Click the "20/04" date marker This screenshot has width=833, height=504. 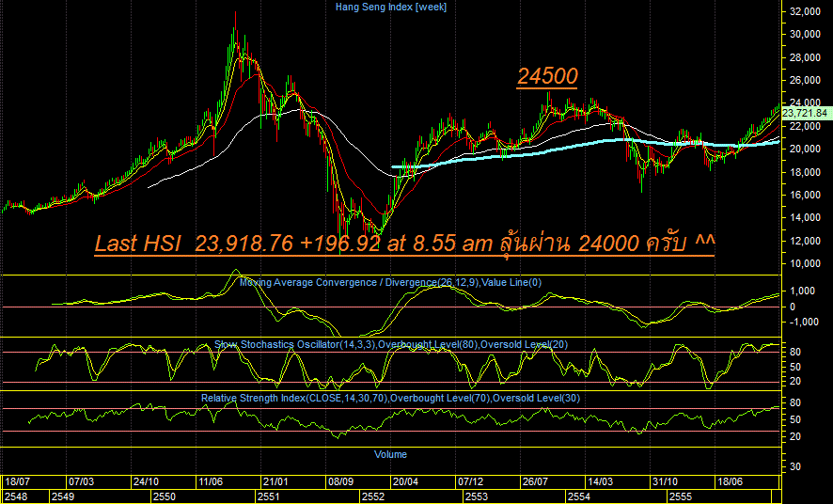tap(405, 481)
